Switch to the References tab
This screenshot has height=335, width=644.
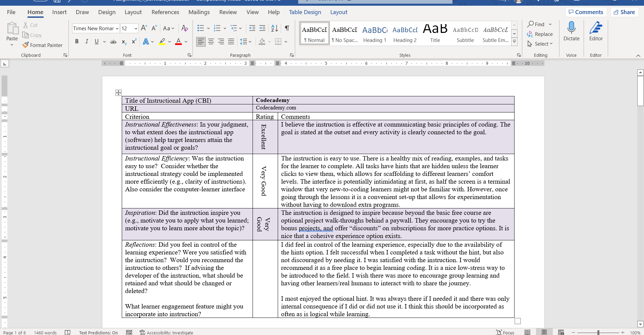(165, 12)
